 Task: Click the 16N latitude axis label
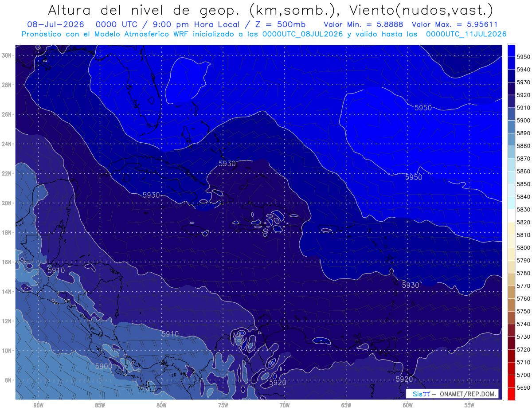click(x=7, y=262)
